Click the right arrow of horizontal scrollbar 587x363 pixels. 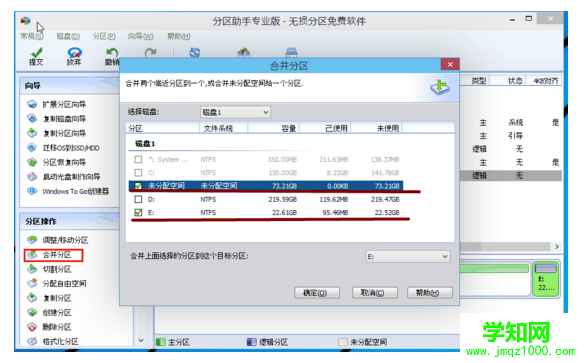pyautogui.click(x=557, y=247)
